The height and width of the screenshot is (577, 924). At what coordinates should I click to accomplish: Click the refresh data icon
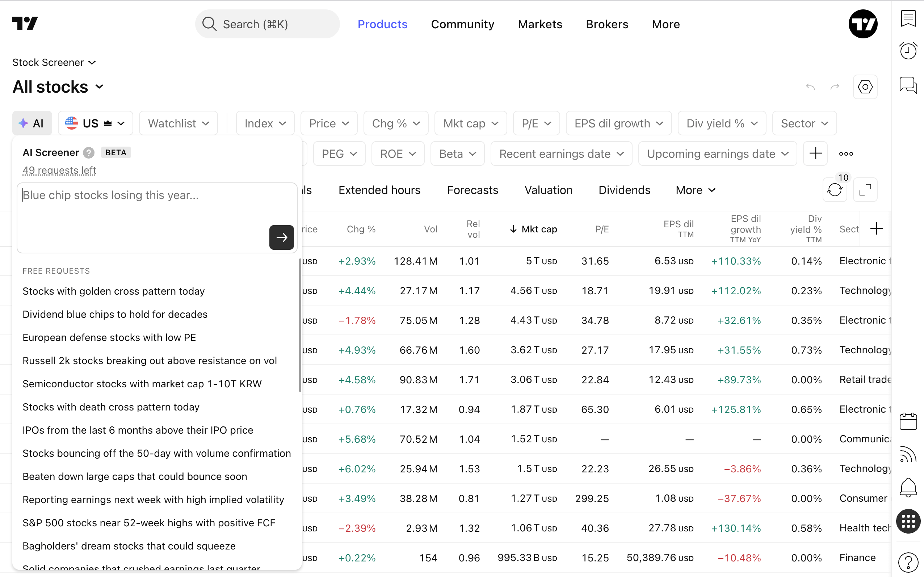835,190
